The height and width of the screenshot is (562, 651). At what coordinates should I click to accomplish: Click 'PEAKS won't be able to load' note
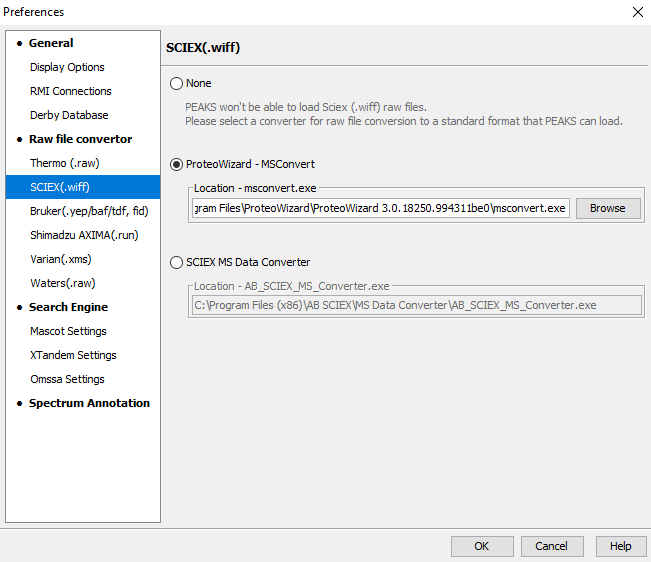(306, 107)
